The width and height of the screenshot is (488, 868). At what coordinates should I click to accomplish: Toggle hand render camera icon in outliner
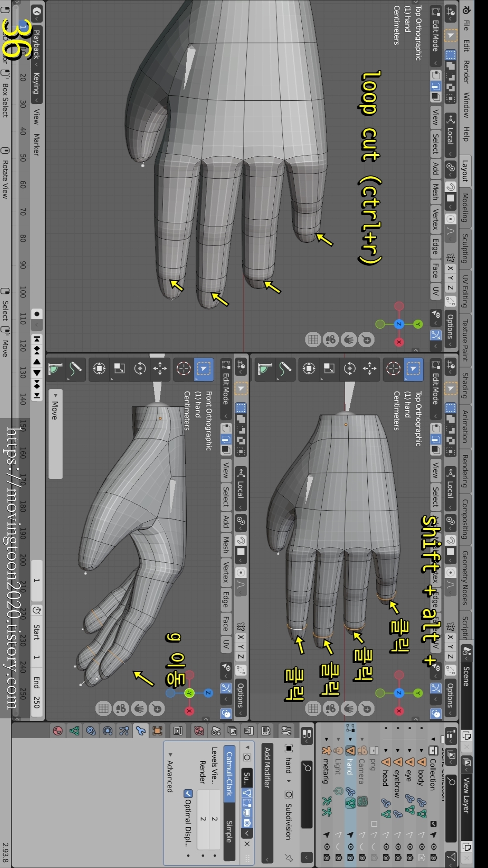[x=350, y=858]
